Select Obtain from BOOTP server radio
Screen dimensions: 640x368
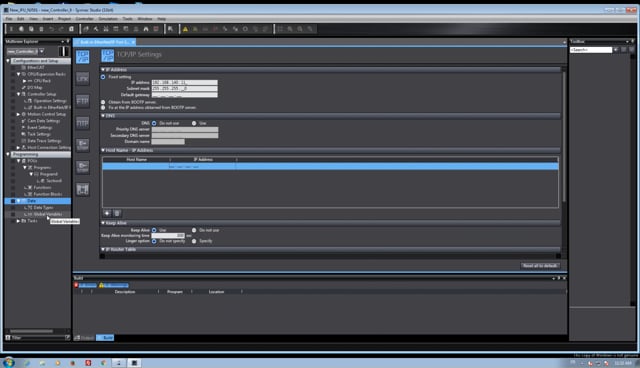click(103, 102)
